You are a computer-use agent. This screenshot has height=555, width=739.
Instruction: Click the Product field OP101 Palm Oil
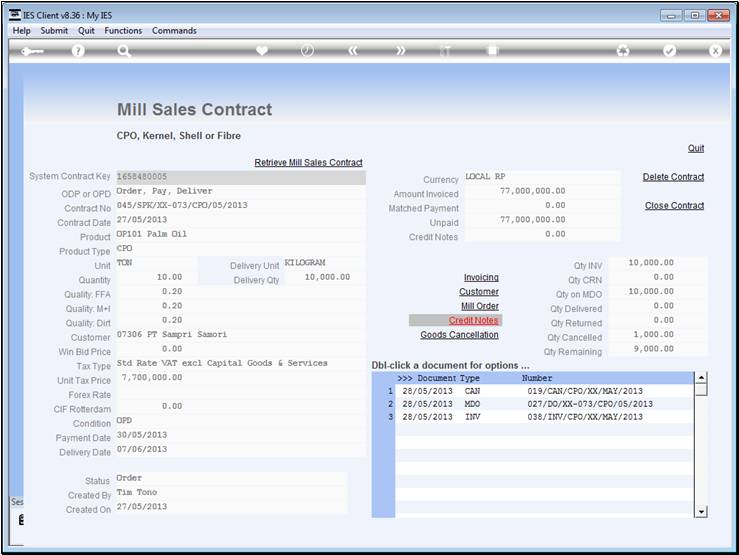[x=241, y=234]
